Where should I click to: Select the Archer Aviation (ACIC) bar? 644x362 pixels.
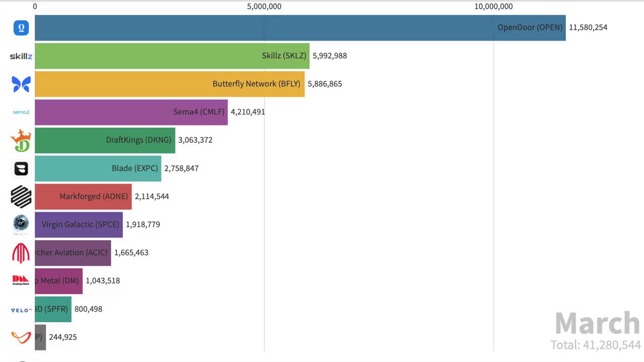(x=73, y=253)
